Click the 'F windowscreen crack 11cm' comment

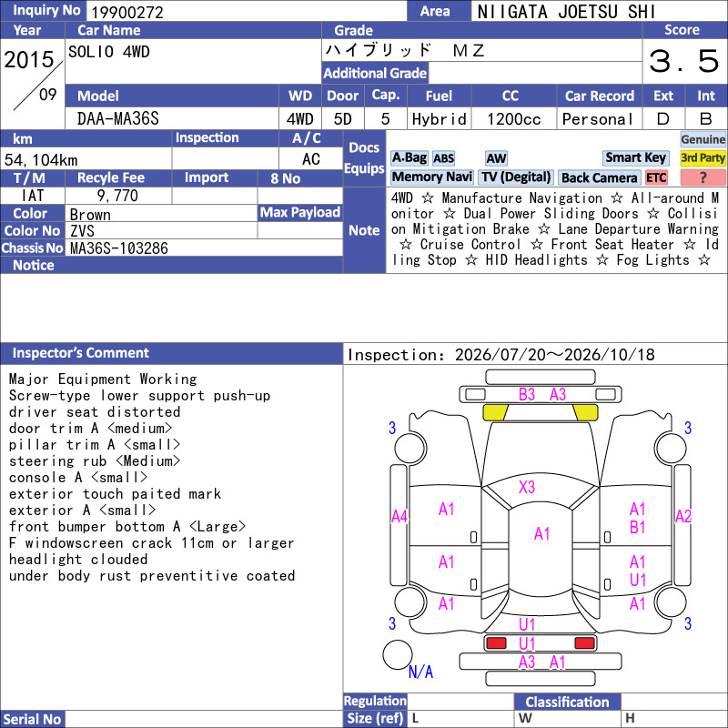click(151, 542)
